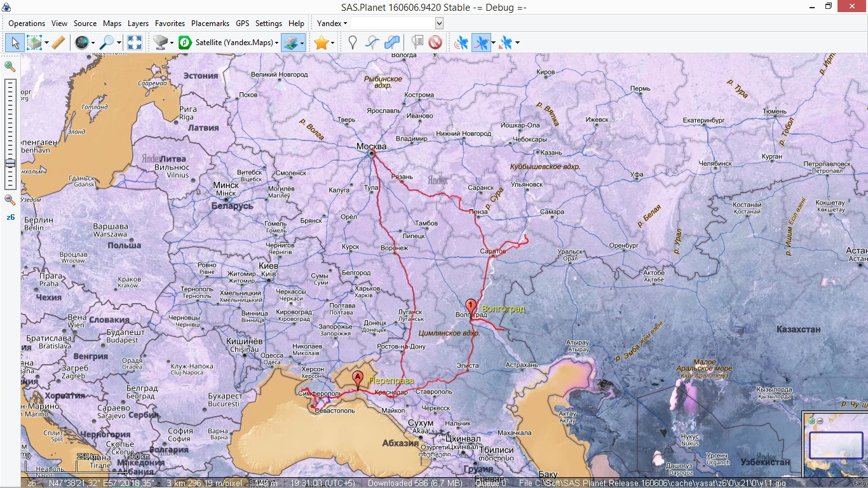The image size is (868, 488).
Task: Open the Favorites menu
Action: point(170,23)
